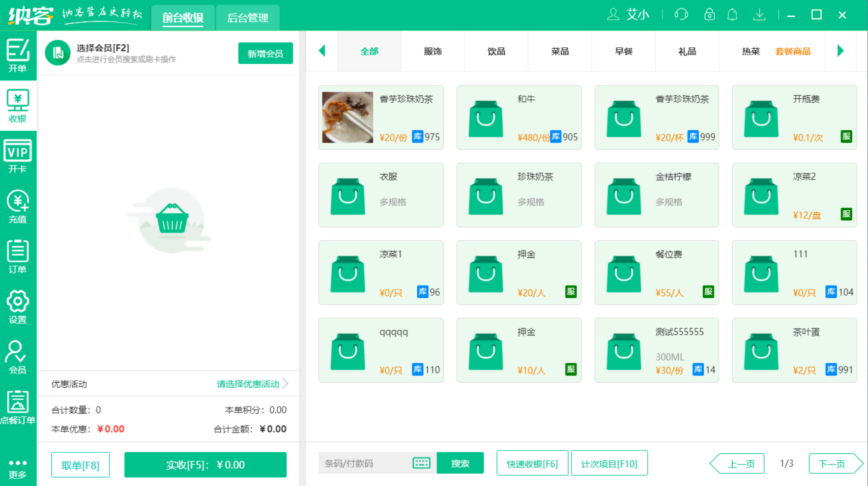
Task: Click the lock icon in title bar
Action: (x=709, y=15)
